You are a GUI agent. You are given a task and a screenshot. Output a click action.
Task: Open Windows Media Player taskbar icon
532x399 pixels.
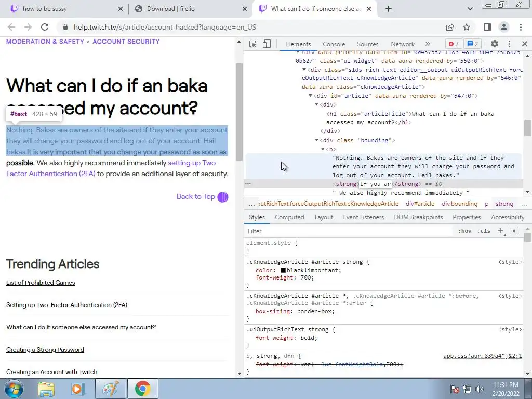tap(77, 389)
